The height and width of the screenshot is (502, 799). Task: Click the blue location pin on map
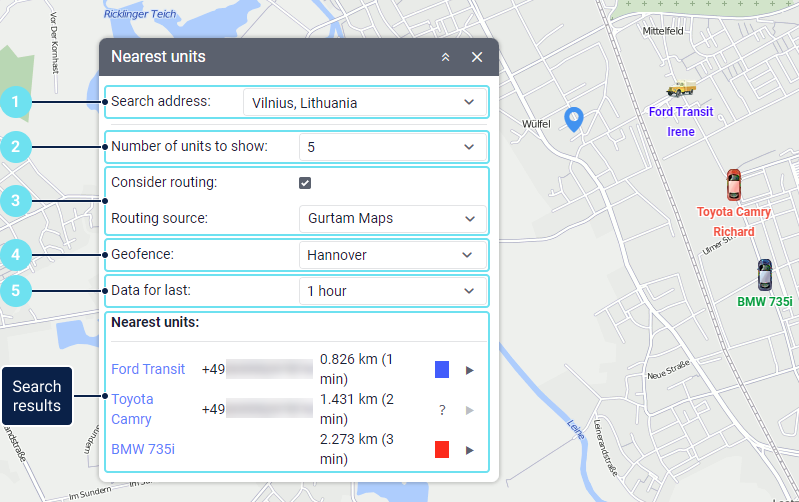(573, 119)
